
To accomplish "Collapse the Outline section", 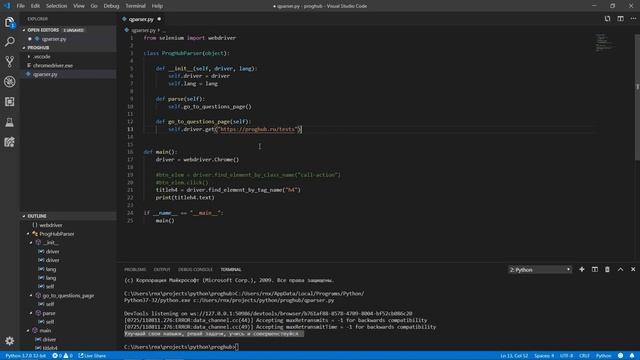I will (24, 216).
